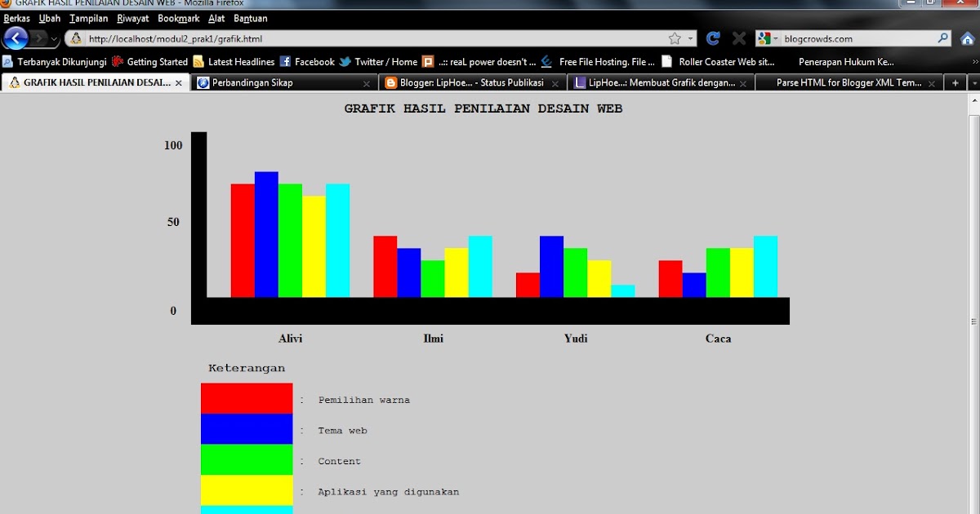Open the 'reaL power doesn't' bookmark
980x514 pixels.
480,61
